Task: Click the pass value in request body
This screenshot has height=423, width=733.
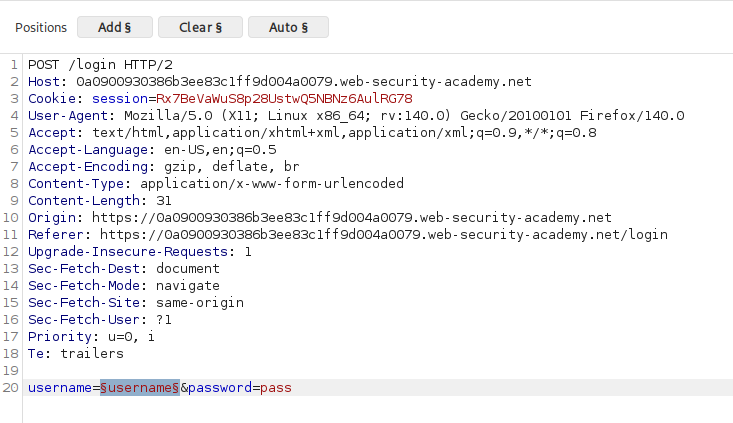Action: coord(276,387)
